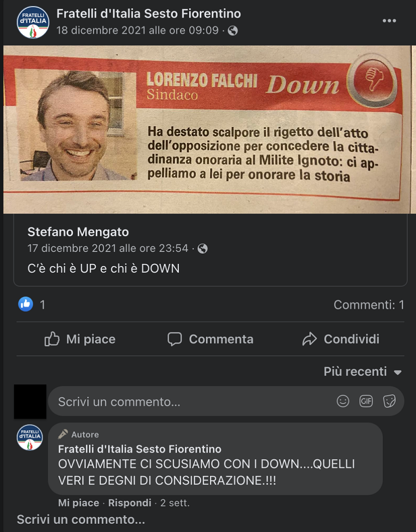Open the sticker picker in comment box
The height and width of the screenshot is (532, 416).
click(389, 402)
